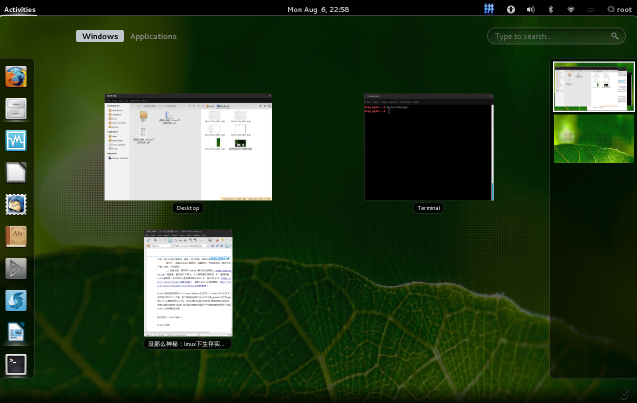Select the Terminal window thumbnail
Image resolution: width=637 pixels, height=403 pixels.
(428, 147)
